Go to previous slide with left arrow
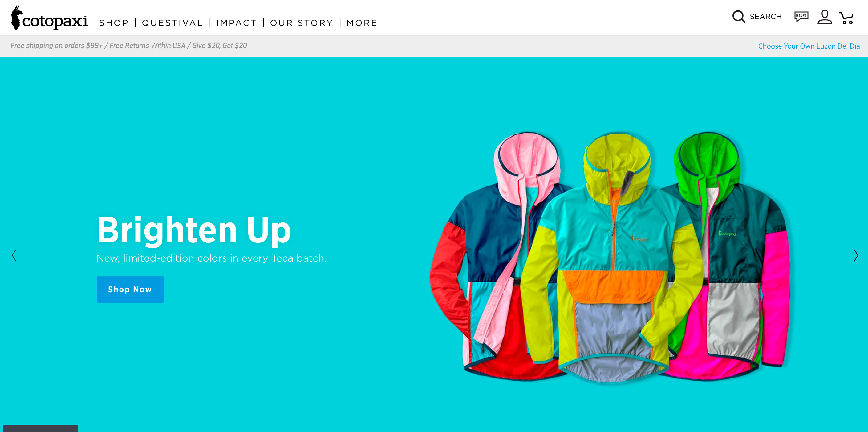 point(14,255)
